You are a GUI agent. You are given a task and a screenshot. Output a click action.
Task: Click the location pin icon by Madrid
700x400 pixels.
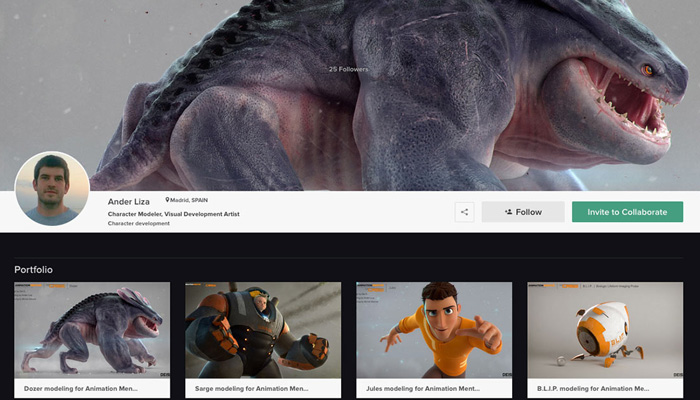[168, 200]
